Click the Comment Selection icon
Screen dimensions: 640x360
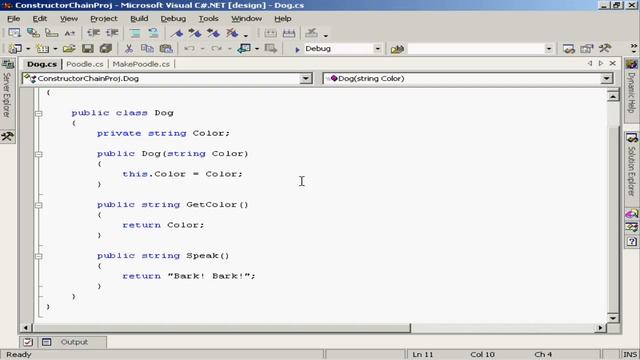pos(135,33)
